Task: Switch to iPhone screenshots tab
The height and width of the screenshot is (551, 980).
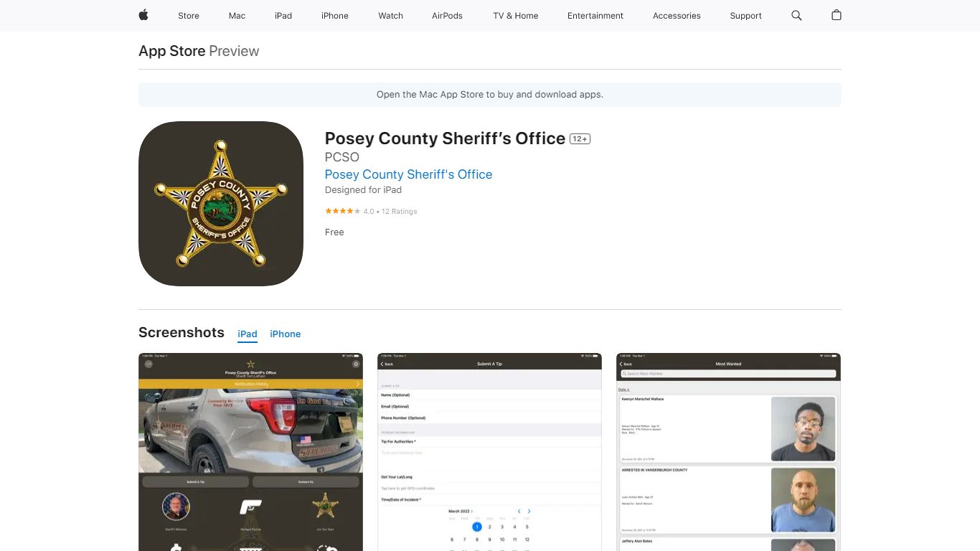Action: (286, 334)
